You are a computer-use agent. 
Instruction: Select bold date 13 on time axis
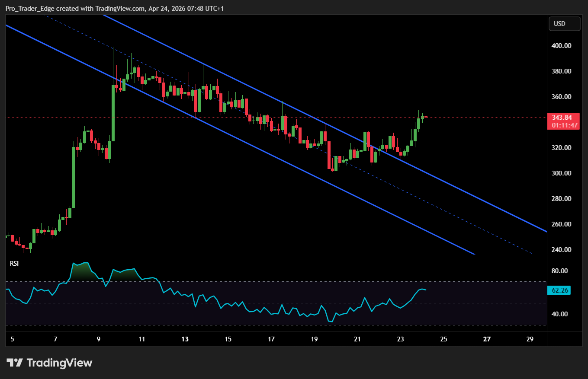(x=185, y=339)
